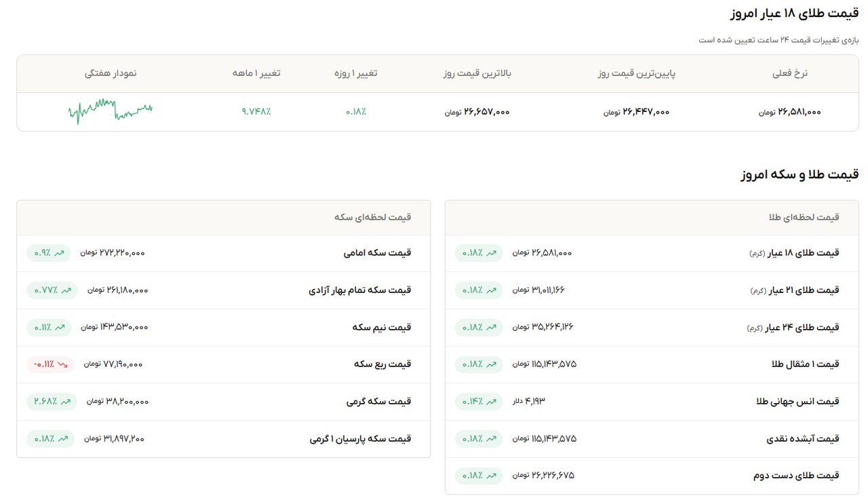Click the قیمت طلای دست دوم label

click(796, 476)
